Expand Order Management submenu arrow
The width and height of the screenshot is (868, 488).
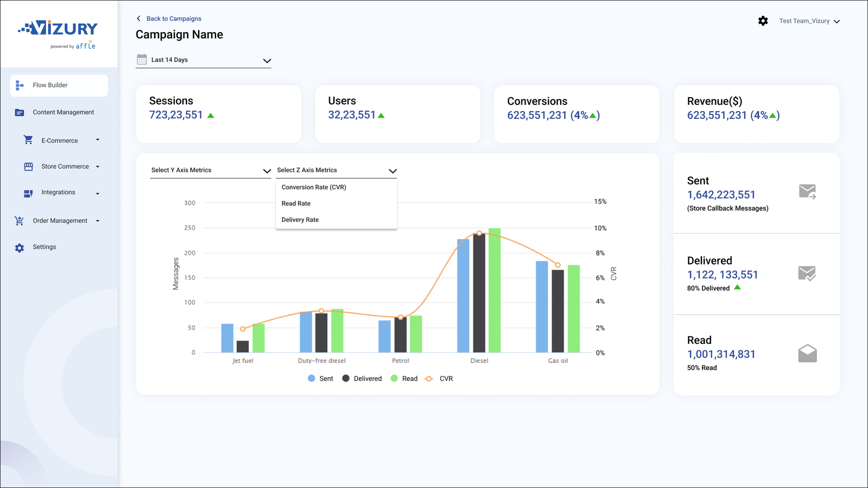(x=98, y=221)
